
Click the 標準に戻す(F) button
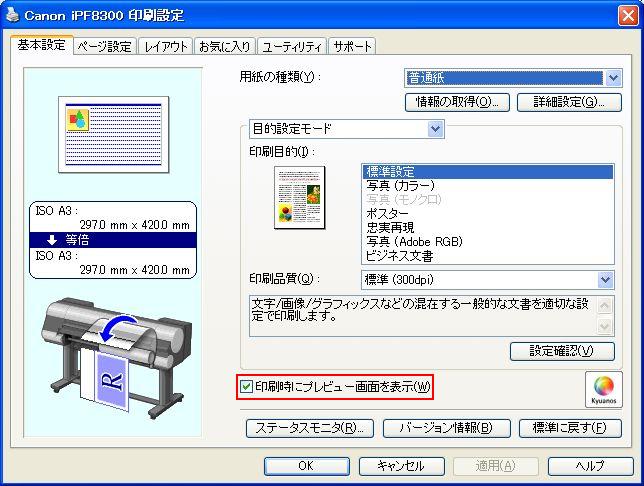[x=570, y=428]
